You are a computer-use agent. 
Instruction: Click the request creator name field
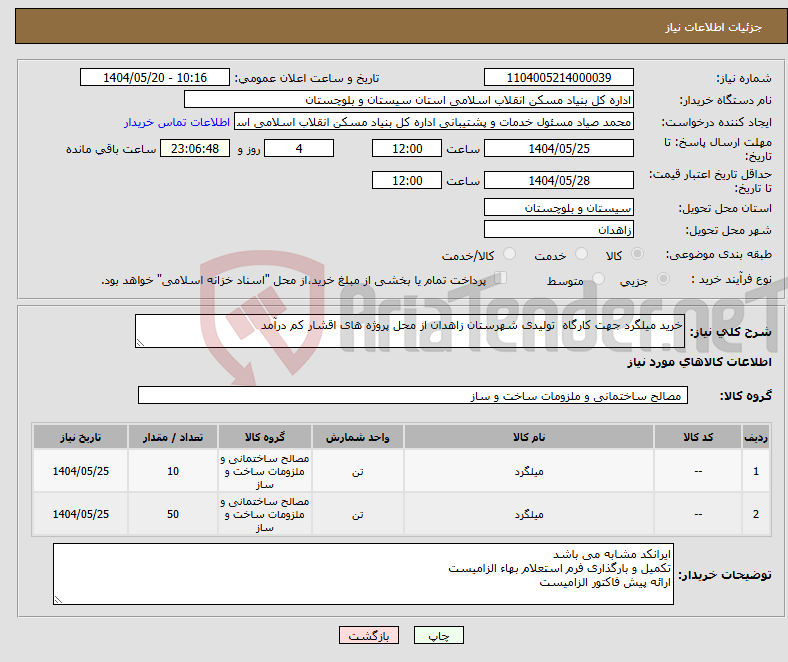(x=434, y=122)
